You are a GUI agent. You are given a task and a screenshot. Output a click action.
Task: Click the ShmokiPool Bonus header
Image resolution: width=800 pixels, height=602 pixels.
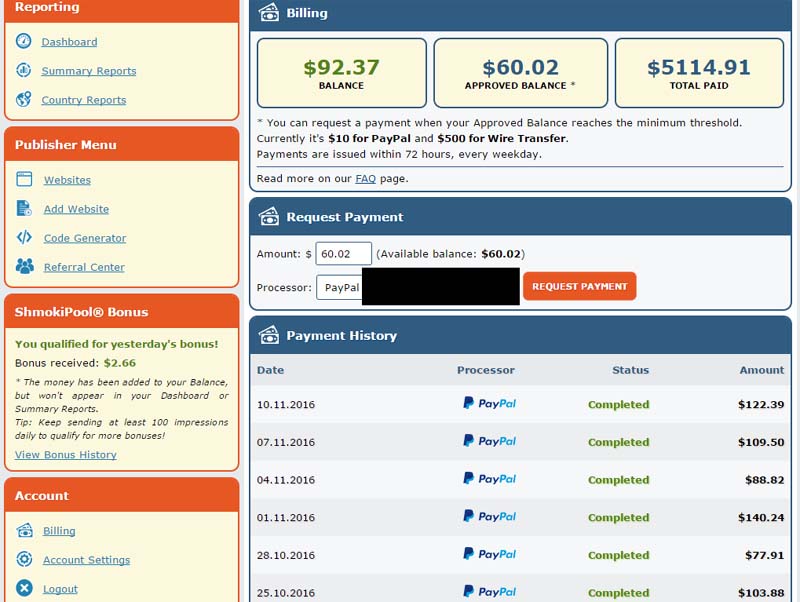tap(121, 312)
